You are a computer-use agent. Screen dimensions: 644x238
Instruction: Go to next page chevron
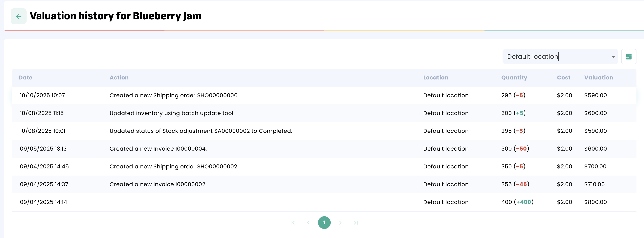[340, 223]
